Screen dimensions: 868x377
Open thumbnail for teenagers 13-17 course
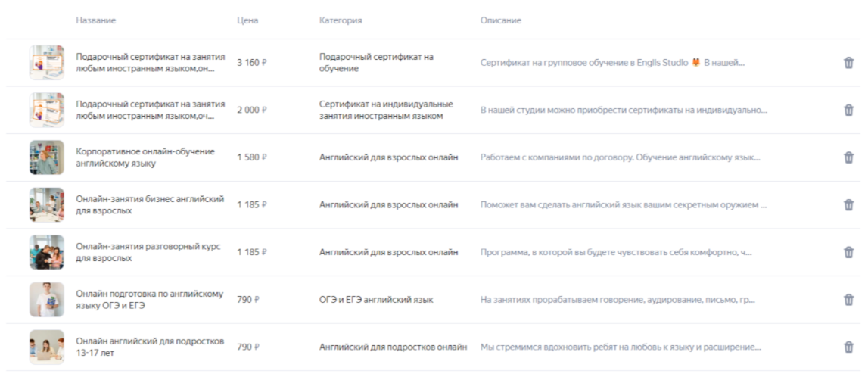click(x=46, y=347)
